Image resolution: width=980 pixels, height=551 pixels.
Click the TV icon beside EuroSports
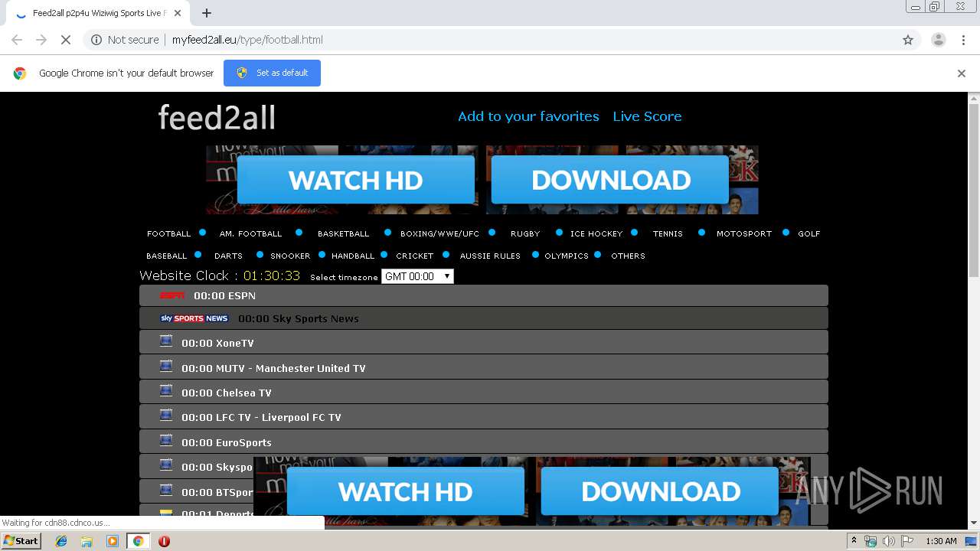coord(166,440)
